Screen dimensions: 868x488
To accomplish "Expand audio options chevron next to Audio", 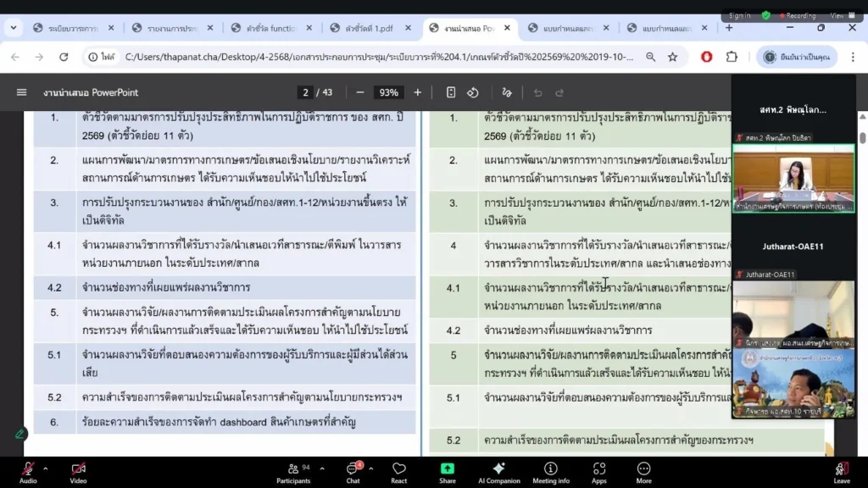I will pos(46,468).
